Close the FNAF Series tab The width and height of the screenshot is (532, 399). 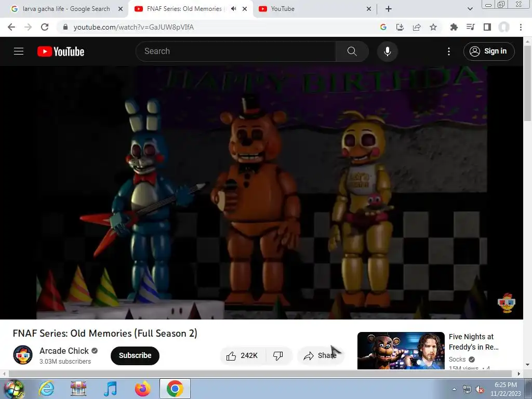tap(245, 9)
